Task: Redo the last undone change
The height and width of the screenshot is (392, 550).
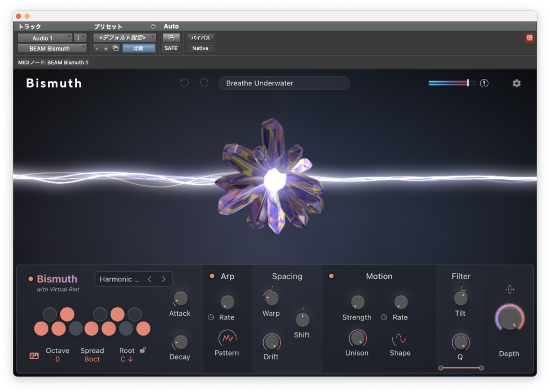Action: click(x=204, y=83)
